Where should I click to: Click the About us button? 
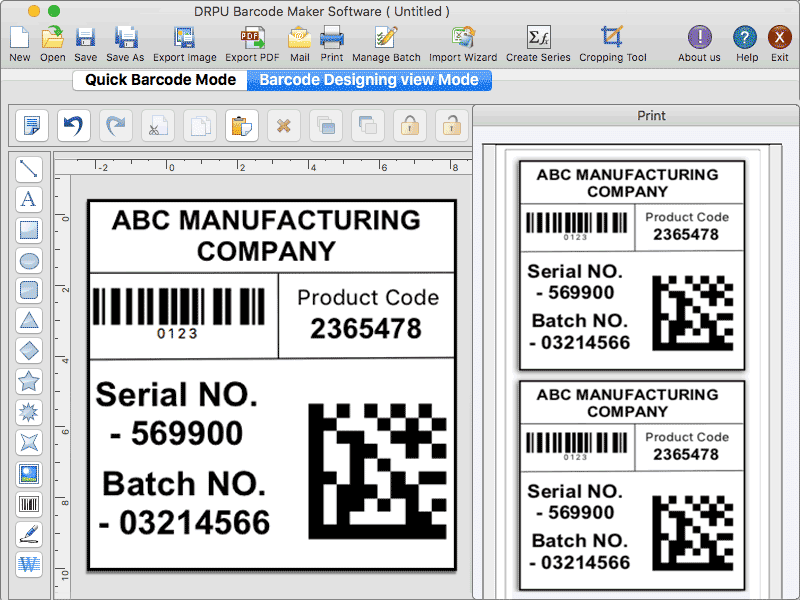click(x=698, y=42)
